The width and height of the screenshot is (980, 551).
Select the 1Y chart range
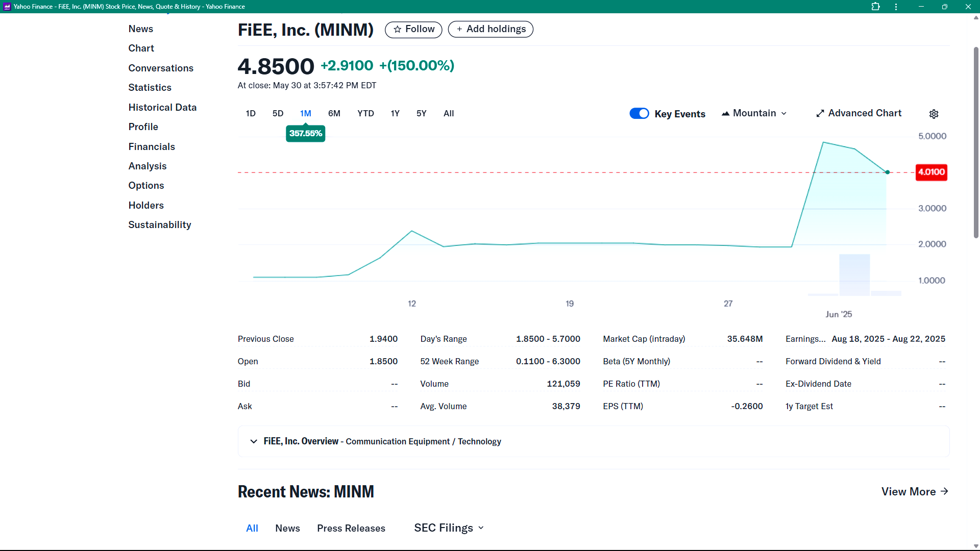(395, 113)
